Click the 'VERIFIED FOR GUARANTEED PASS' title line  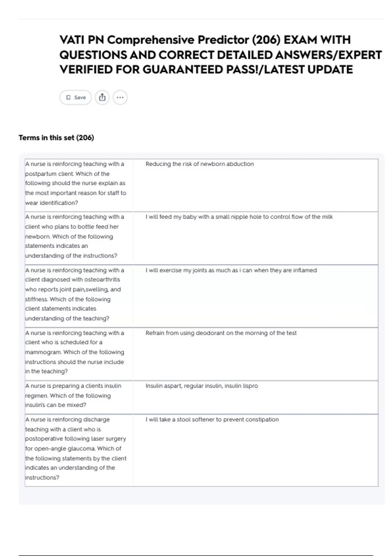coord(206,69)
